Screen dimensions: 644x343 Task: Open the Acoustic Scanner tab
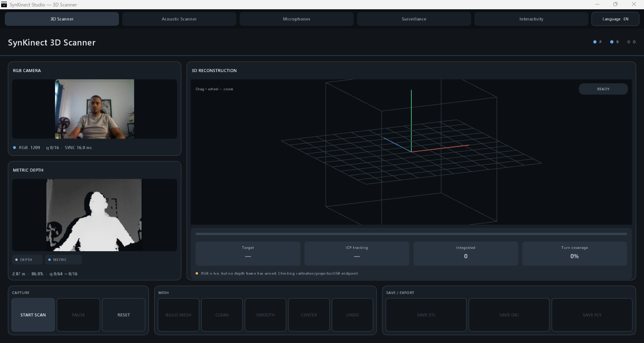pos(179,19)
